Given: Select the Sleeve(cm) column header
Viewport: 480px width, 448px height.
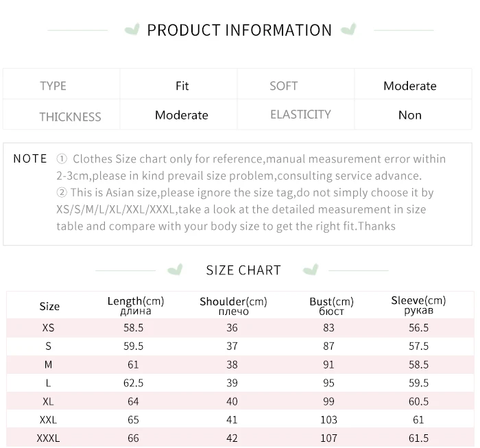Looking at the screenshot, I should click(x=418, y=305).
